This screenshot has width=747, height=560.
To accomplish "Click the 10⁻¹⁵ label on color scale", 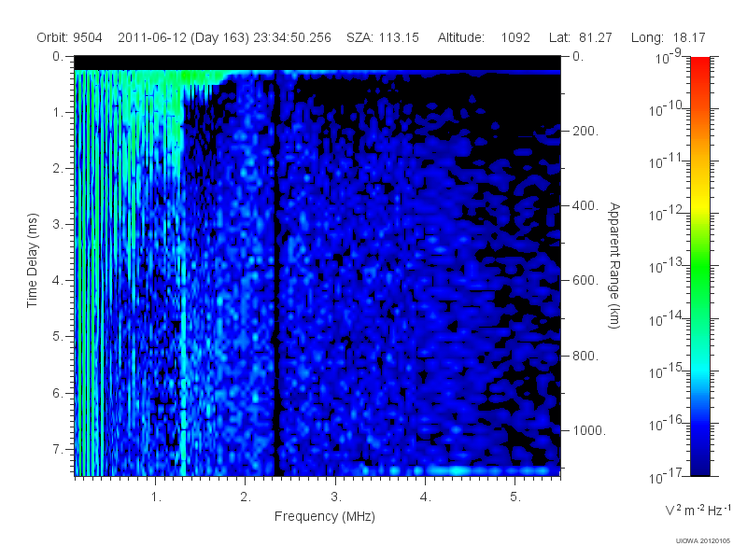I will pyautogui.click(x=666, y=371).
